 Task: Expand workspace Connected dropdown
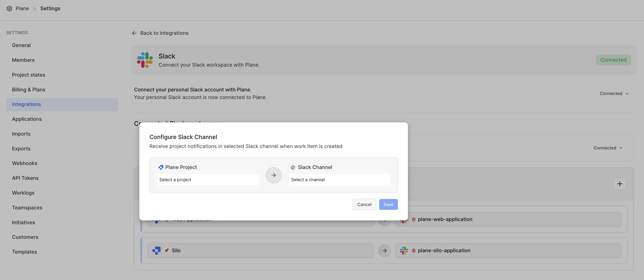point(608,148)
